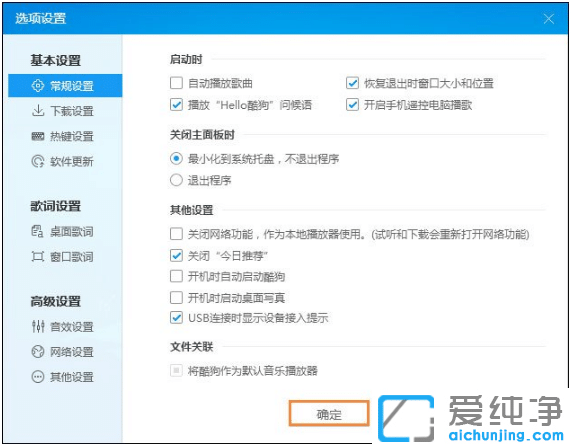Image resolution: width=572 pixels, height=448 pixels.
Task: Enable 自动播放歌曲 checkbox
Action: coord(176,83)
